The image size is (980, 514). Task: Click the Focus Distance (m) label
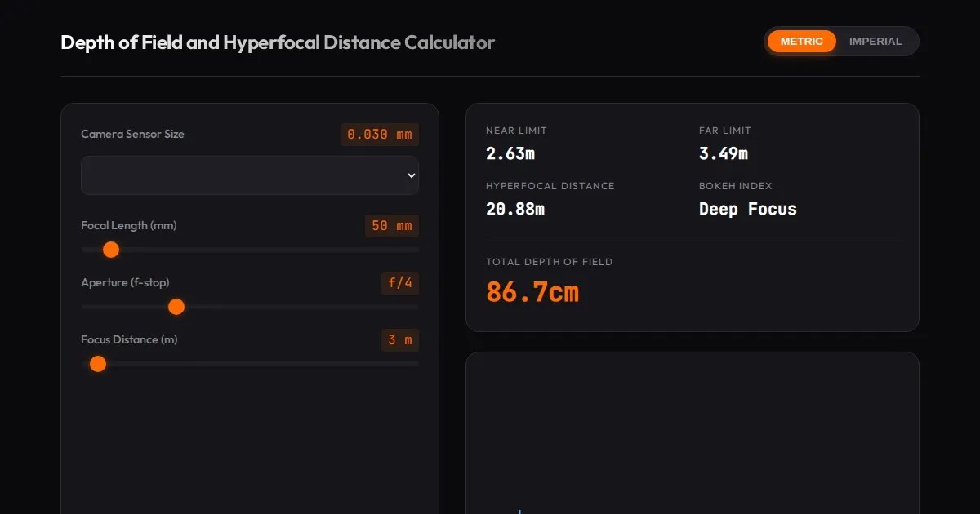click(x=129, y=340)
